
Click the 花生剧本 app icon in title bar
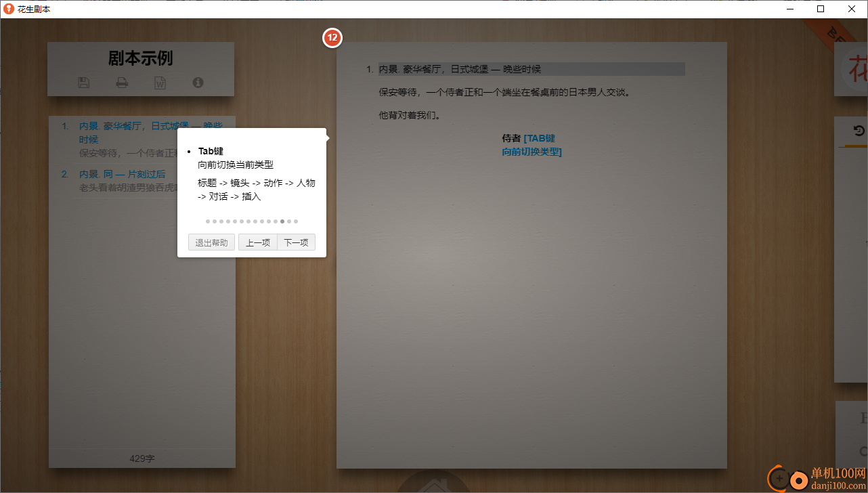pos(9,9)
